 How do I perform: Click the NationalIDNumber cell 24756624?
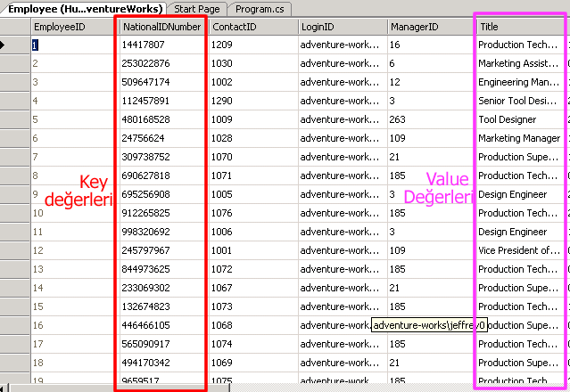[162, 138]
